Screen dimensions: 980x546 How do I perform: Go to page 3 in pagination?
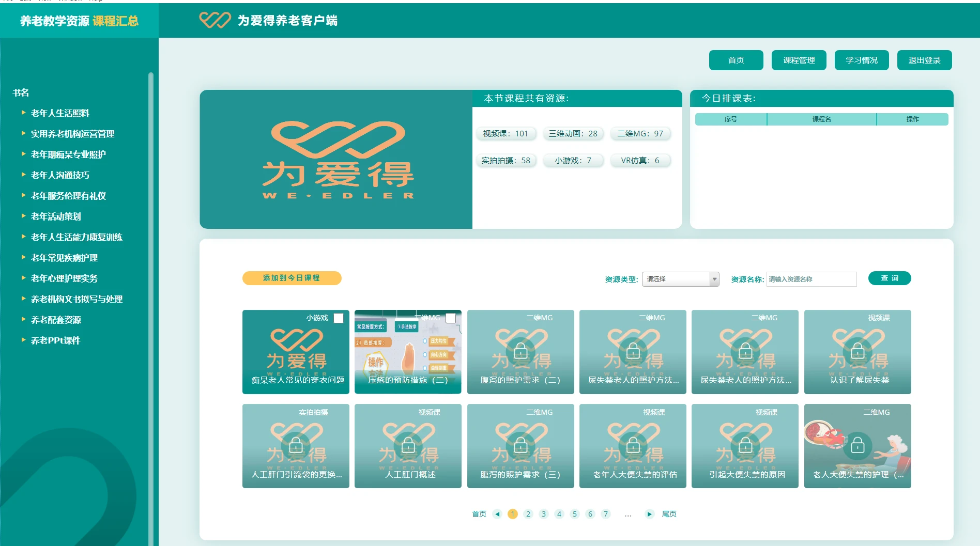coord(544,514)
